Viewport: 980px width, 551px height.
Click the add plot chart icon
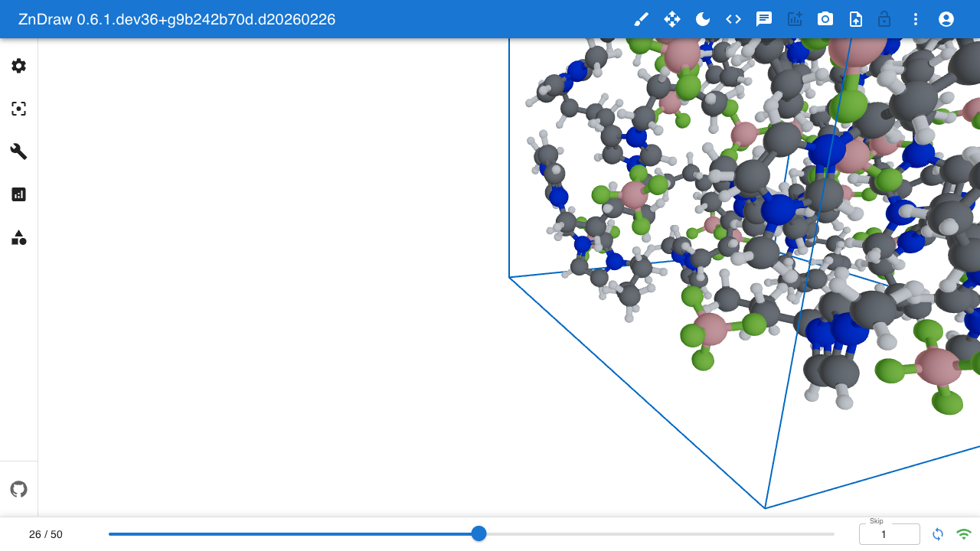point(795,19)
